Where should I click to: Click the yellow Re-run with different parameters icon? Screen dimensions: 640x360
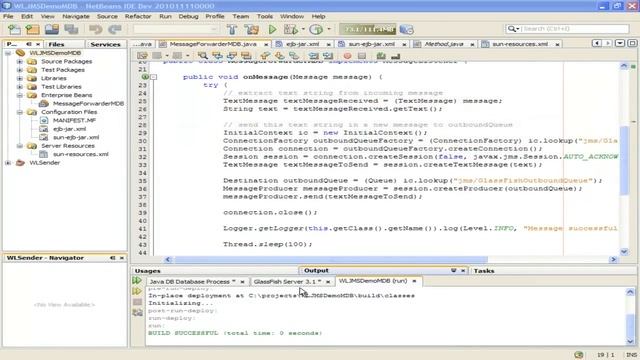[137, 291]
